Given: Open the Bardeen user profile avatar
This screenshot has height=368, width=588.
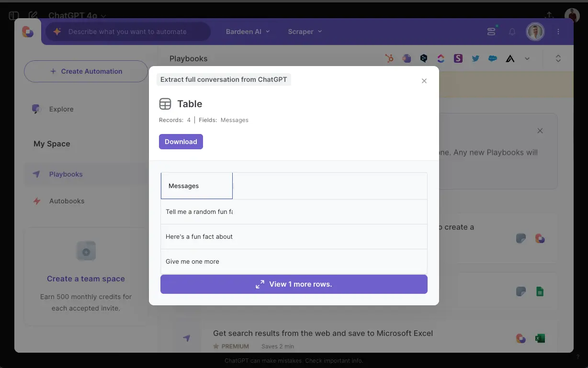Looking at the screenshot, I should pos(535,32).
